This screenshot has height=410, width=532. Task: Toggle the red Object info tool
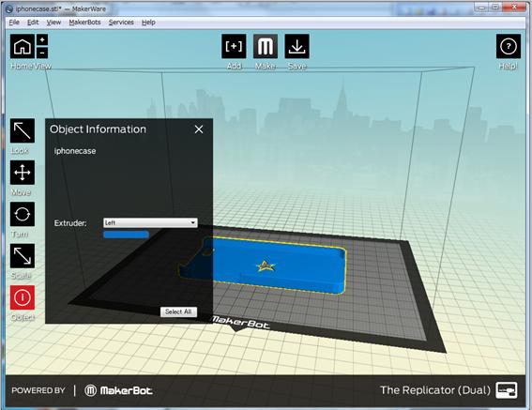point(23,297)
